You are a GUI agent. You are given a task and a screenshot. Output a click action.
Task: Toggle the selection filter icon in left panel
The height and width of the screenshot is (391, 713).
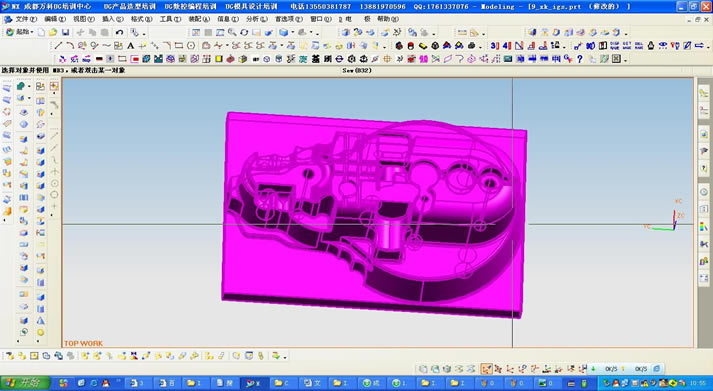54,86
